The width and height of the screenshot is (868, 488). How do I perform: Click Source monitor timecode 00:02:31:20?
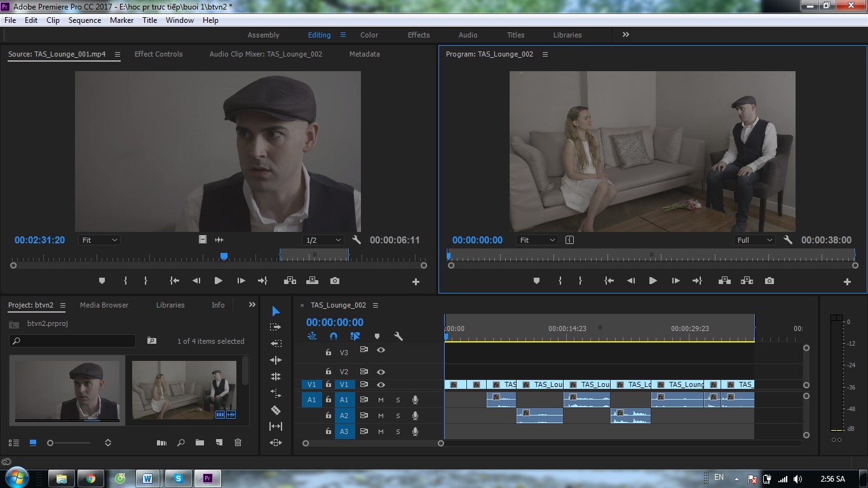click(x=39, y=240)
